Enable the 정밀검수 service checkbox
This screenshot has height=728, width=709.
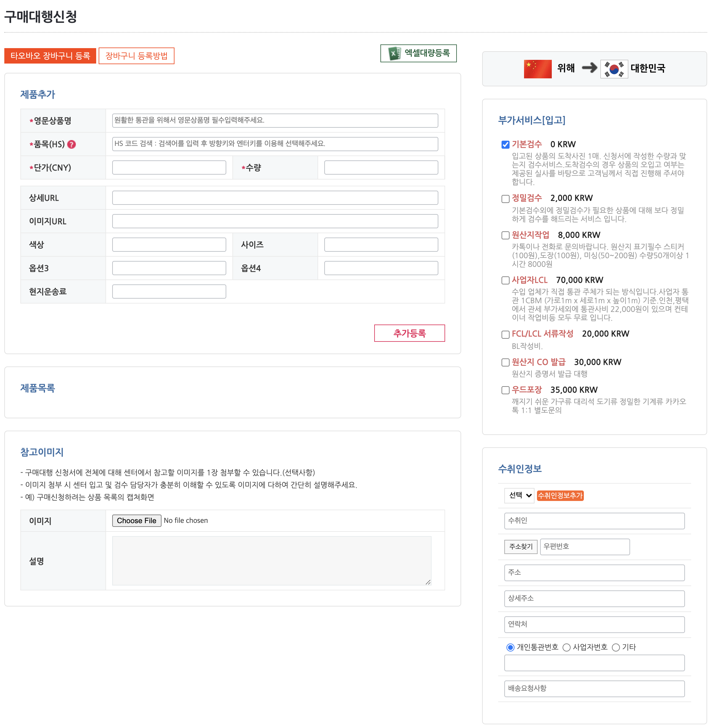[505, 199]
